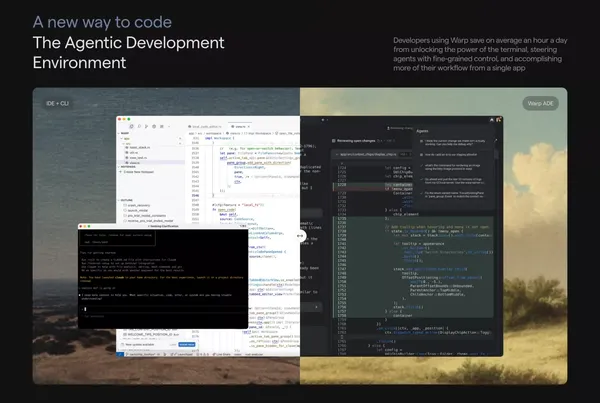Open util.rs in the file tree
The image size is (600, 403).
click(x=134, y=153)
